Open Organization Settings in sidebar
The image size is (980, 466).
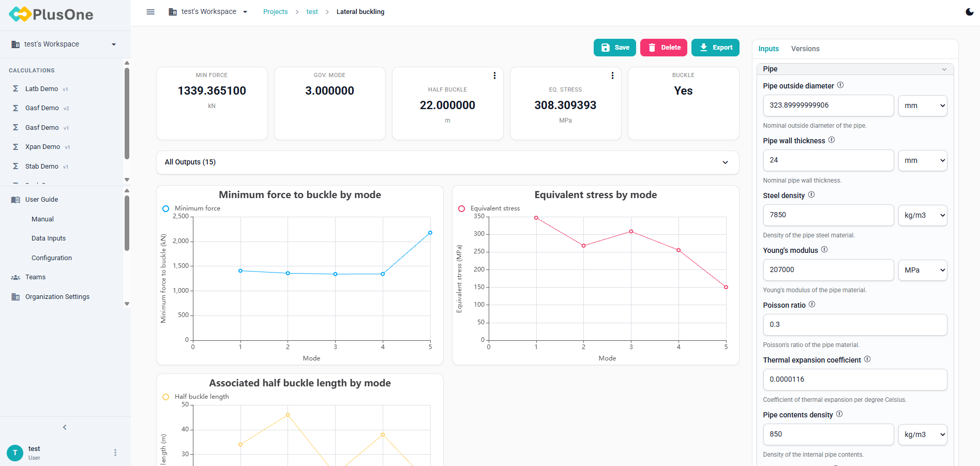[x=57, y=297]
